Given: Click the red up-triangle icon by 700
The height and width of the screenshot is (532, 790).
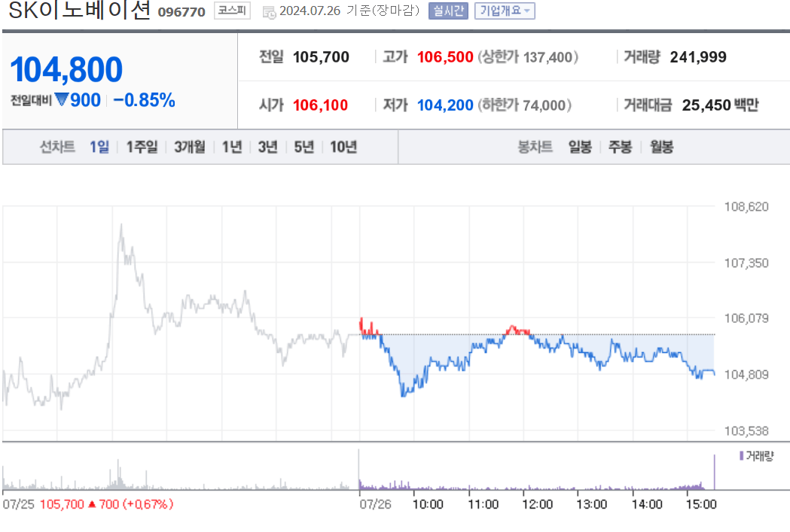Looking at the screenshot, I should pyautogui.click(x=92, y=504).
